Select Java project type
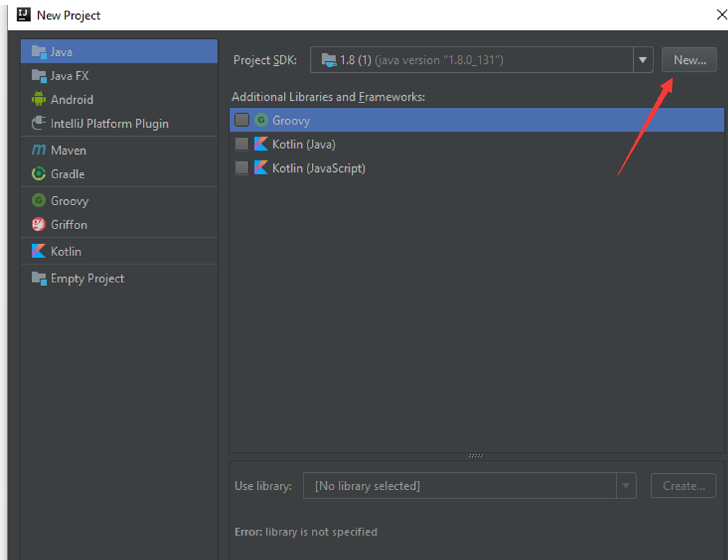 [x=119, y=52]
